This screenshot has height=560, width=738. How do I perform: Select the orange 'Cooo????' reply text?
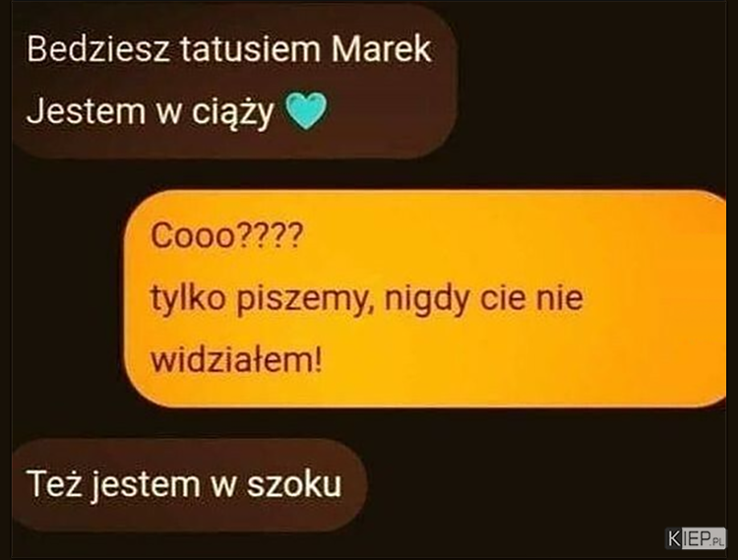click(x=226, y=235)
